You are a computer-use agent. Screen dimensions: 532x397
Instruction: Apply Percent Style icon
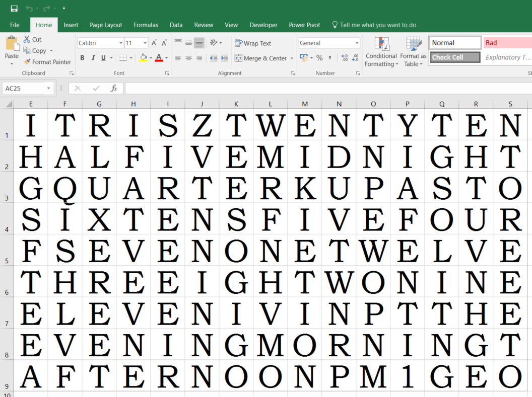tap(319, 58)
